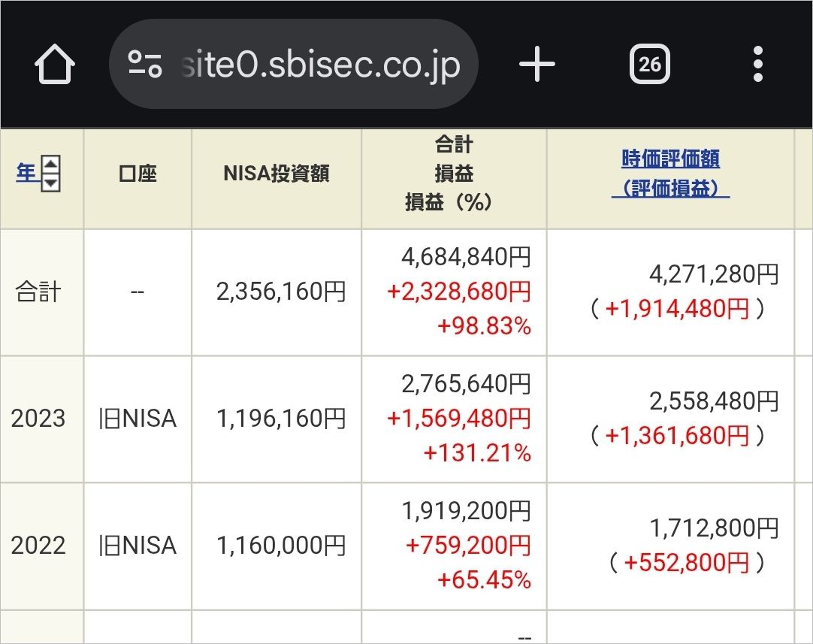Click the site0.sbisec.co.jp address field
This screenshot has width=813, height=644.
tap(294, 65)
